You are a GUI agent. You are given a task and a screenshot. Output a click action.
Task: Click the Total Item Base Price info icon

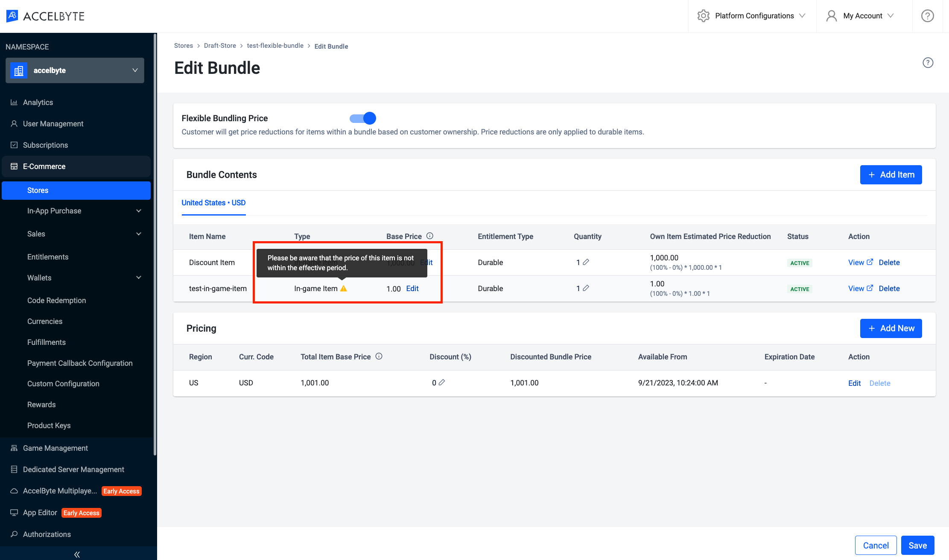pyautogui.click(x=379, y=356)
